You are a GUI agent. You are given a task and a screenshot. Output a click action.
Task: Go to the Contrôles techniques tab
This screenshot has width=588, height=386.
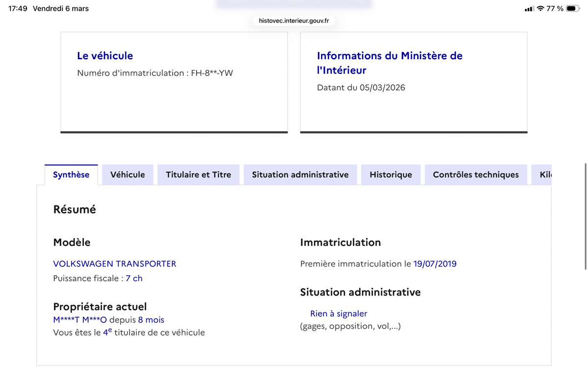[x=476, y=175]
